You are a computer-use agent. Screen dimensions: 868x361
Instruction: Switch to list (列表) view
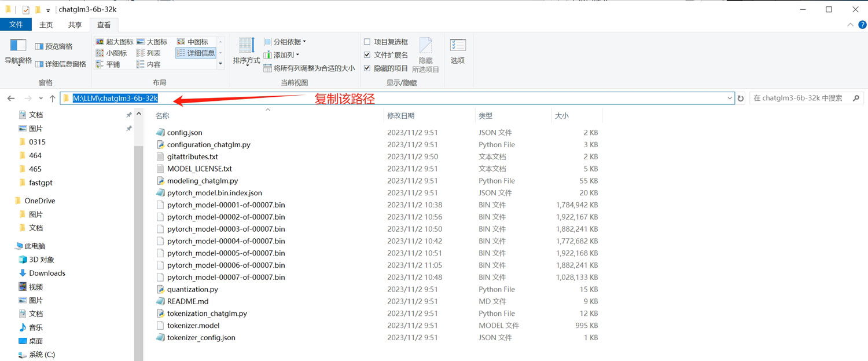(149, 53)
